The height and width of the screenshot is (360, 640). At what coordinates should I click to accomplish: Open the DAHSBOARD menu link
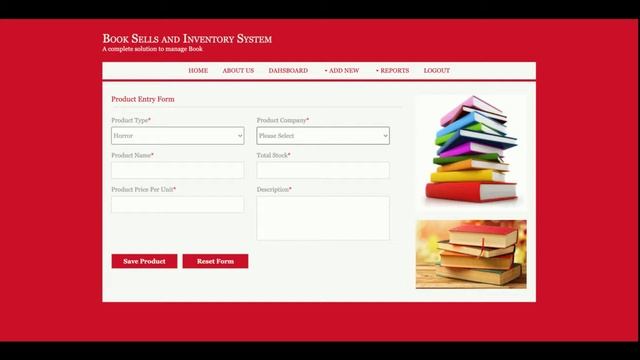click(288, 71)
